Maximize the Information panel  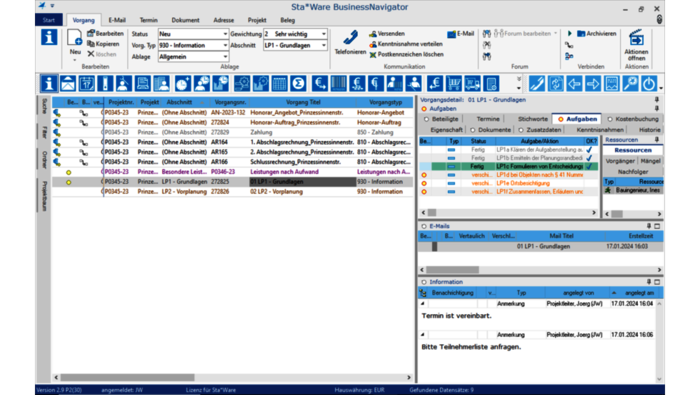coord(657,282)
